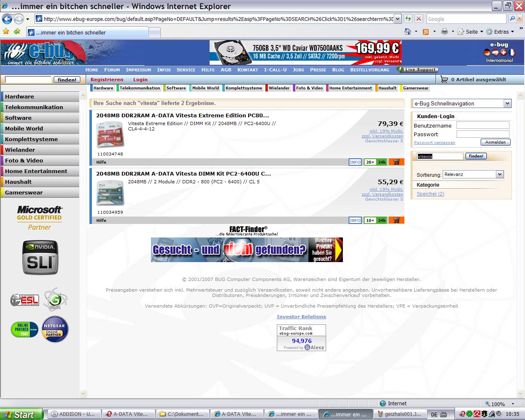The height and width of the screenshot is (420, 525).
Task: Click the 'Gesucht und nicht gefunden?' banner
Action: click(247, 249)
